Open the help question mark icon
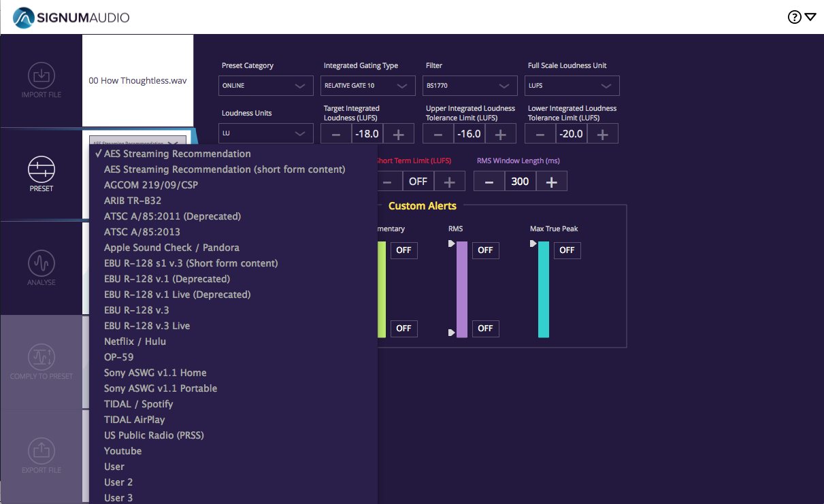Image resolution: width=824 pixels, height=504 pixels. pos(794,18)
